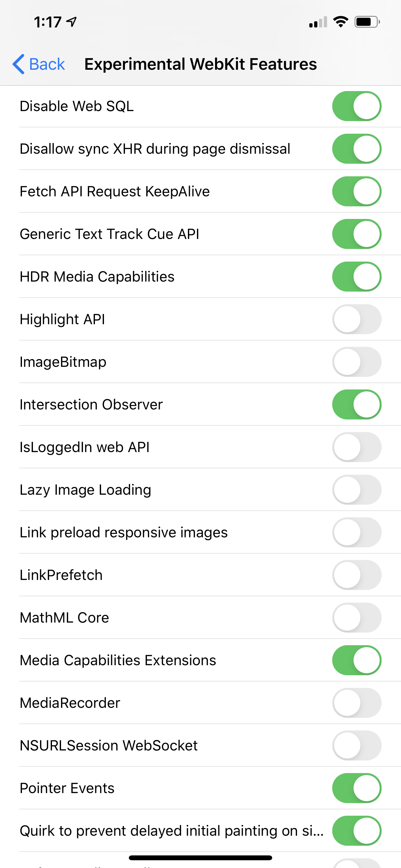Tap the cellular signal bars
This screenshot has width=401, height=868.
[x=318, y=22]
